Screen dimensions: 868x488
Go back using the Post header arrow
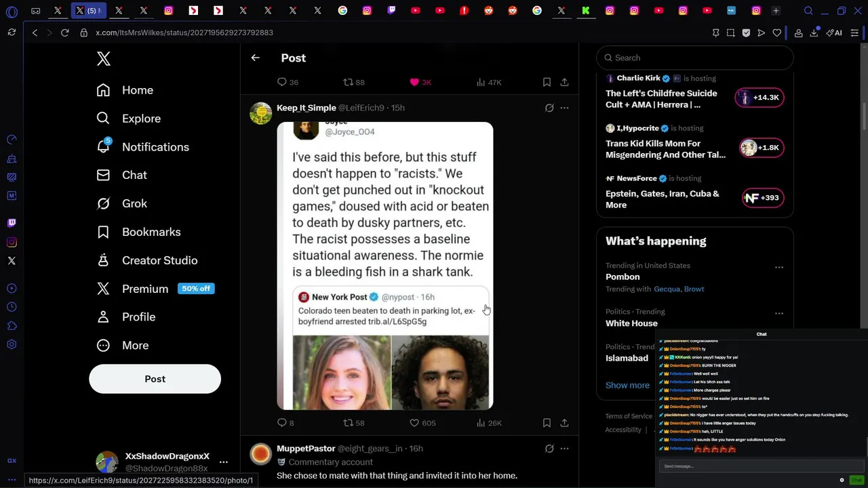pyautogui.click(x=255, y=58)
